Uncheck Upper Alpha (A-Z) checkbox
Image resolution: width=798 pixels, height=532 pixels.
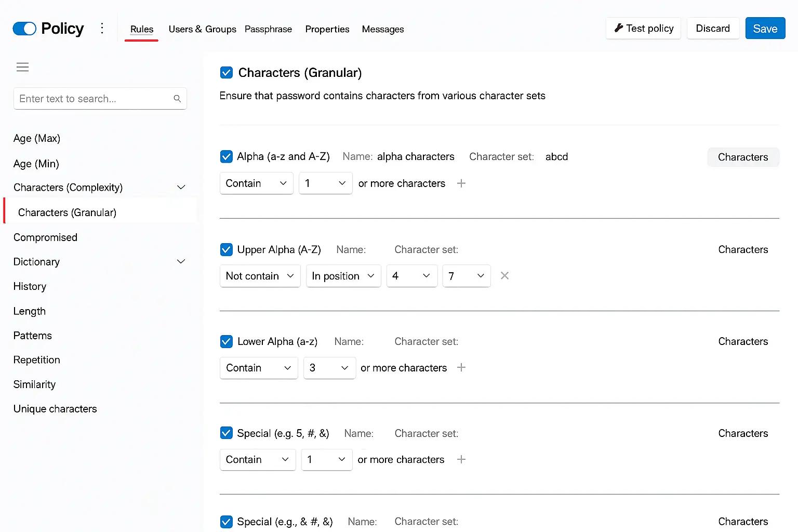pyautogui.click(x=227, y=249)
